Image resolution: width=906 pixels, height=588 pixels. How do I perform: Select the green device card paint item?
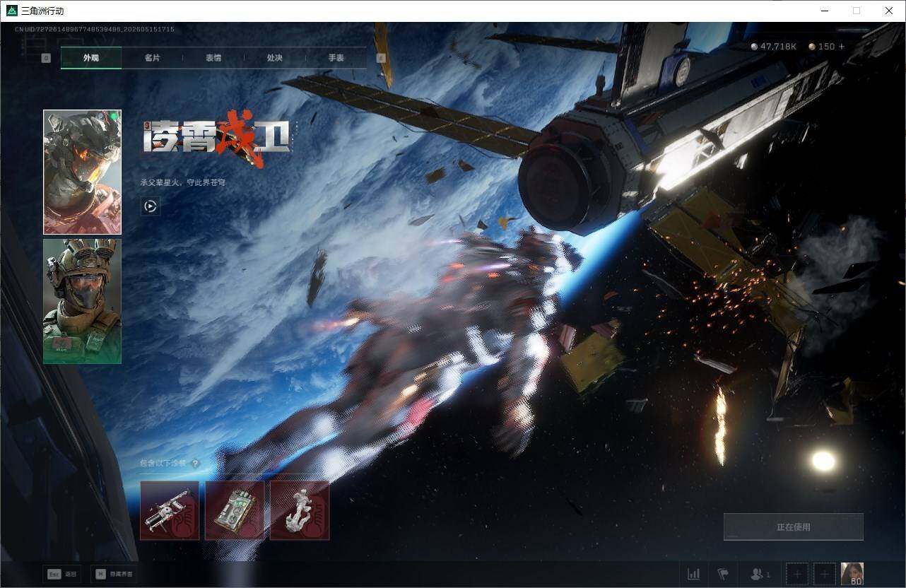click(x=235, y=510)
